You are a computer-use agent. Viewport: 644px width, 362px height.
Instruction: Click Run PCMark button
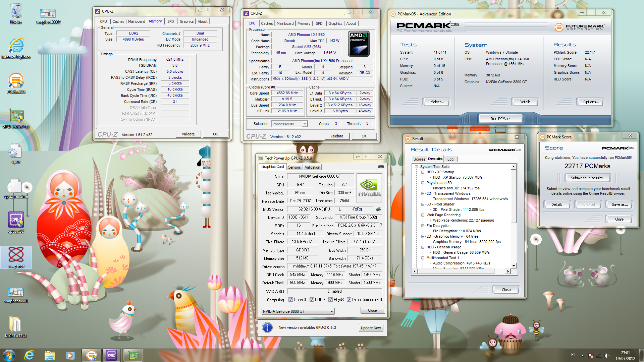[500, 119]
